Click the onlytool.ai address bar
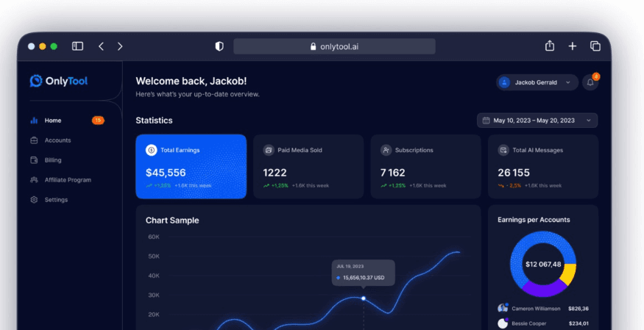This screenshot has width=644, height=330. (334, 46)
